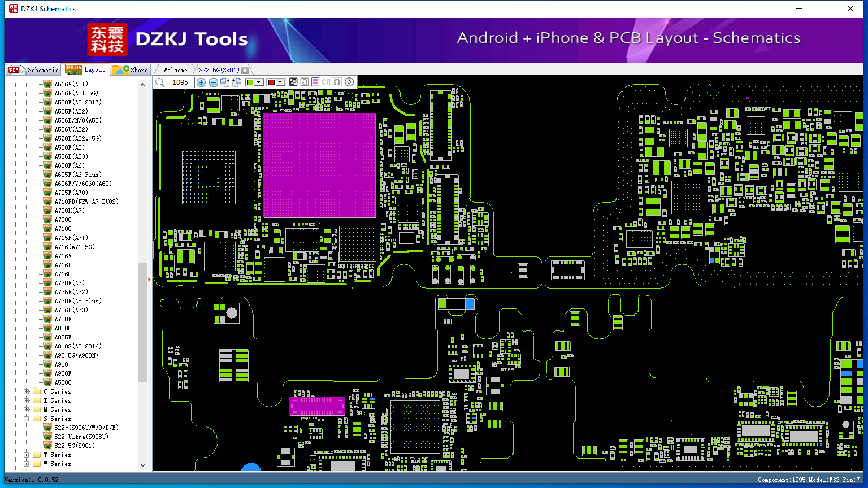The width and height of the screenshot is (868, 488).
Task: Click the magenta connector component on PCB
Action: 318,406
